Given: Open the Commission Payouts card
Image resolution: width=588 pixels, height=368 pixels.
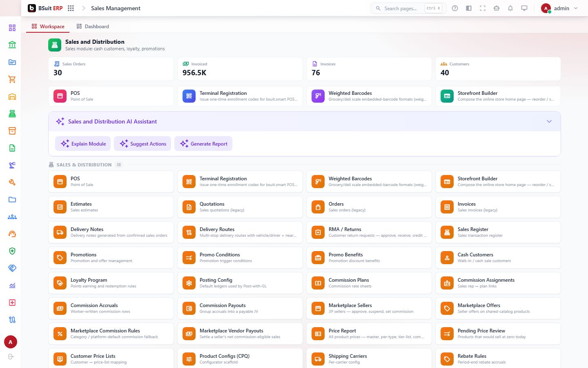Looking at the screenshot, I should (x=240, y=308).
